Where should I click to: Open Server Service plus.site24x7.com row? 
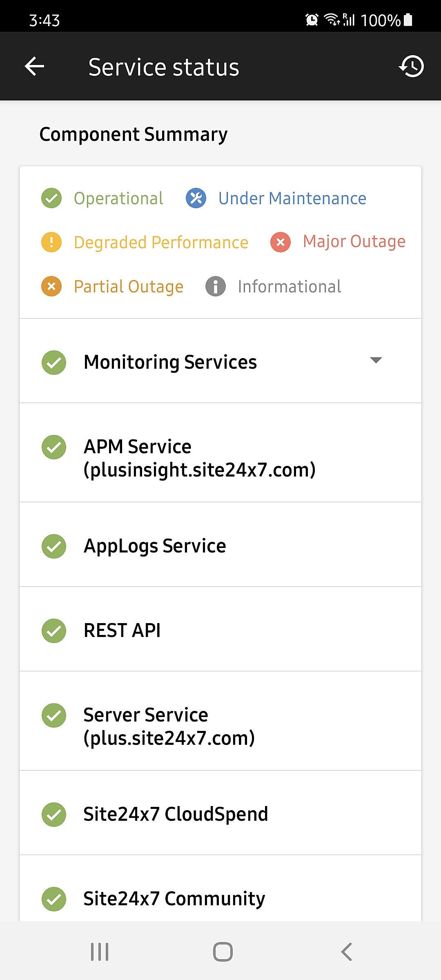click(169, 726)
